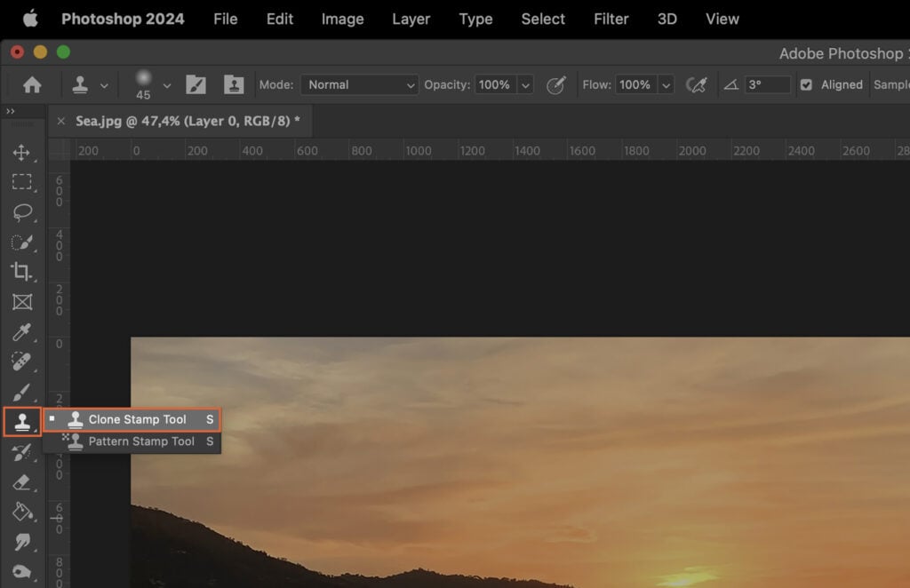The image size is (910, 588).
Task: Switch to the Brush tool
Action: pyautogui.click(x=22, y=392)
